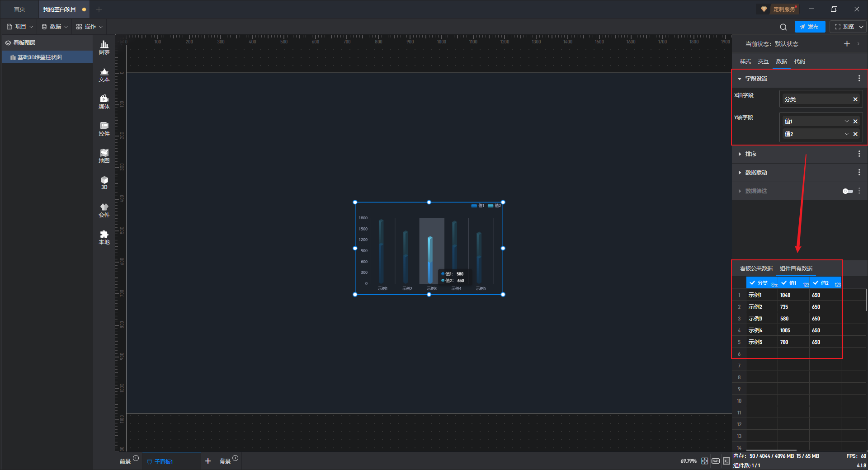The width and height of the screenshot is (868, 470).
Task: Add foreground layer via 前景 plus icon
Action: pos(136,458)
